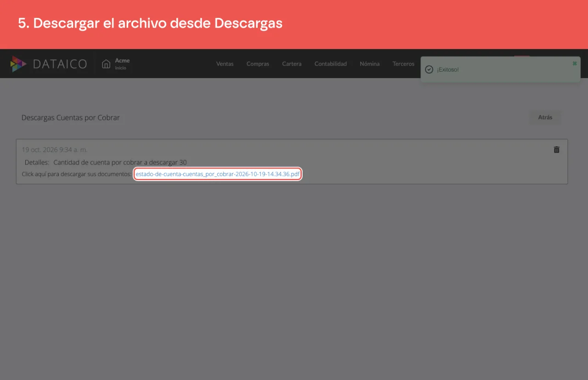This screenshot has height=380, width=588.
Task: Delete the download entry with trash icon
Action: (x=557, y=150)
